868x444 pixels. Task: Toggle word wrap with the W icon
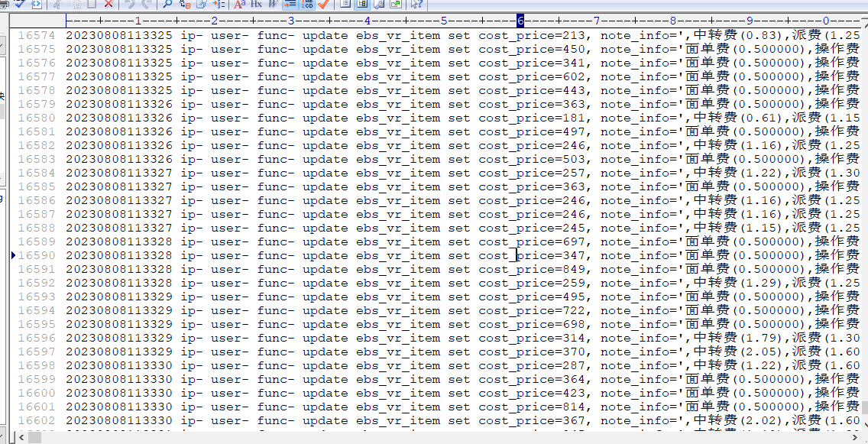coord(274,4)
